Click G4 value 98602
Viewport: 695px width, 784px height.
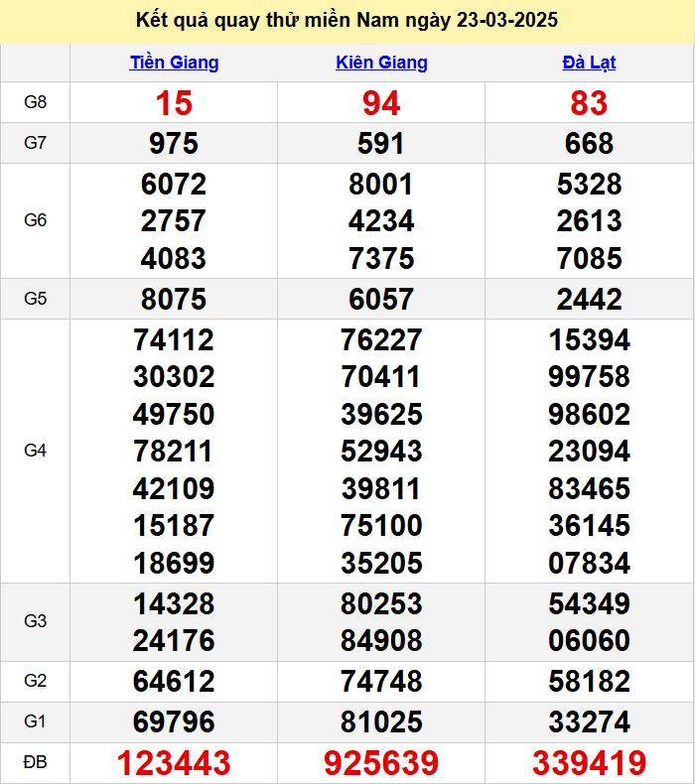click(x=590, y=414)
